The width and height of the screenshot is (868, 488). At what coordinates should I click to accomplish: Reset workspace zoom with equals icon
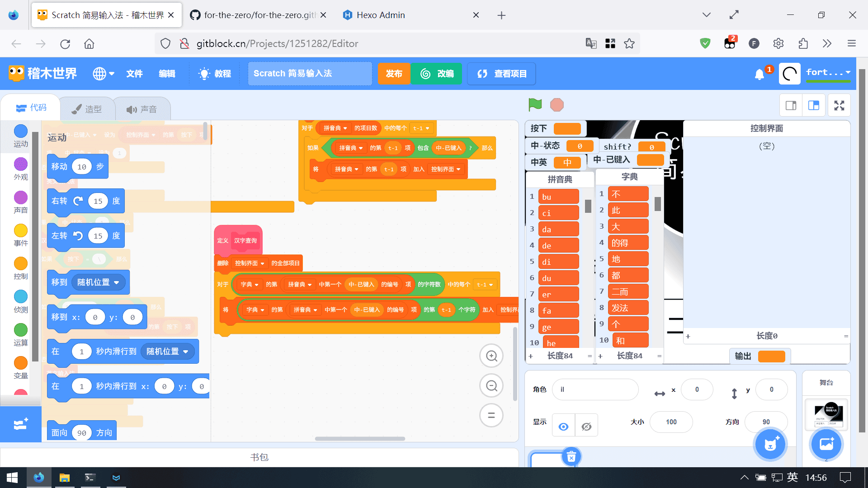[x=491, y=415]
